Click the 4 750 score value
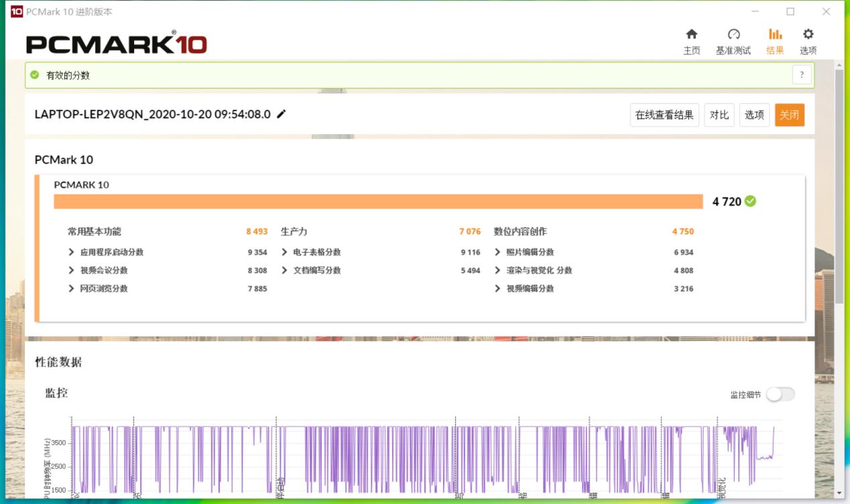Screen dimensions: 850x504 pyautogui.click(x=683, y=231)
